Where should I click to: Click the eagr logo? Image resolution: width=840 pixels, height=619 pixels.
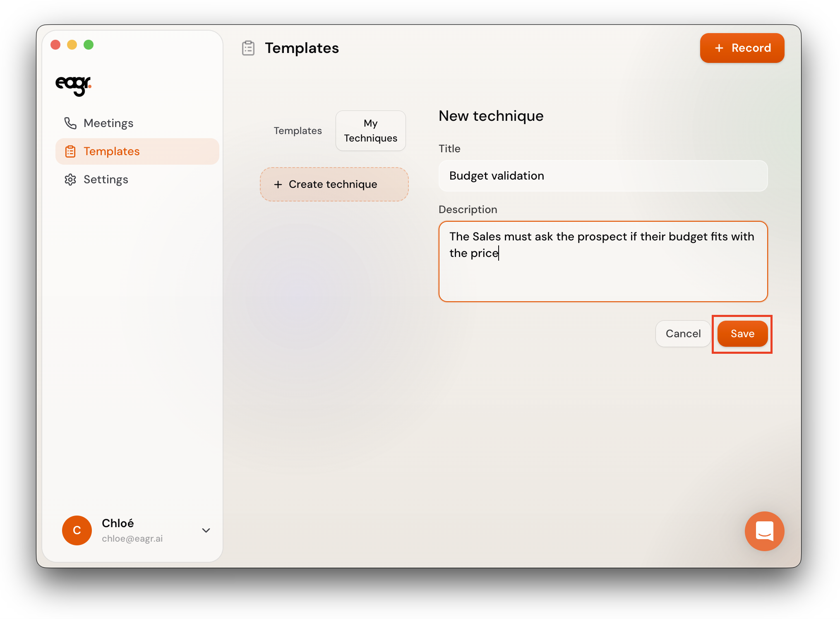[73, 85]
